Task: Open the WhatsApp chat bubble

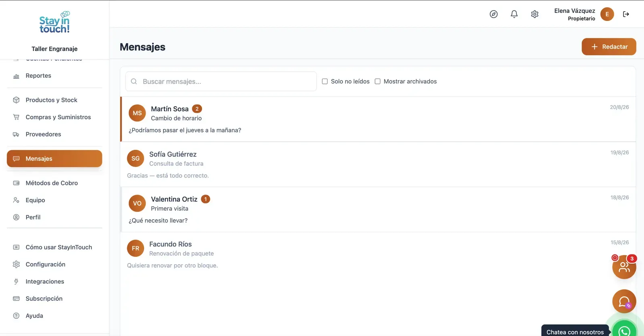Action: click(x=624, y=328)
